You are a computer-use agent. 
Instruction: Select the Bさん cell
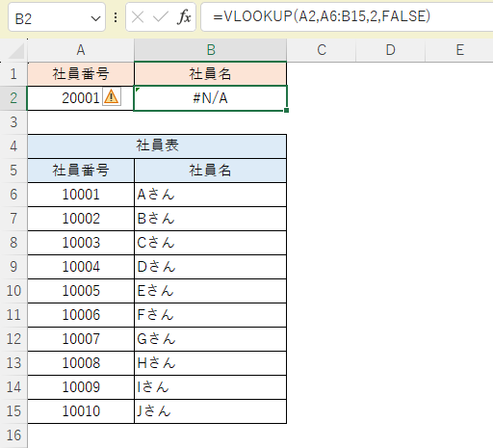(210, 219)
